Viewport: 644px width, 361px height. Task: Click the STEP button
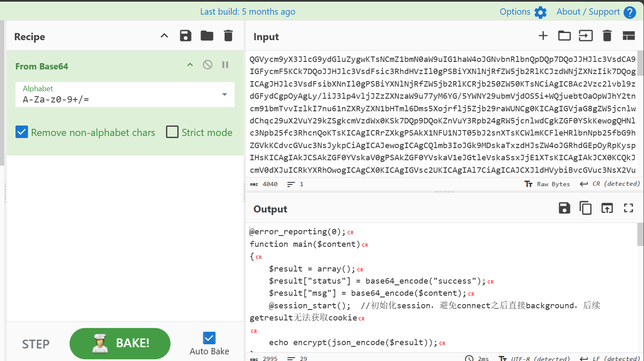36,344
